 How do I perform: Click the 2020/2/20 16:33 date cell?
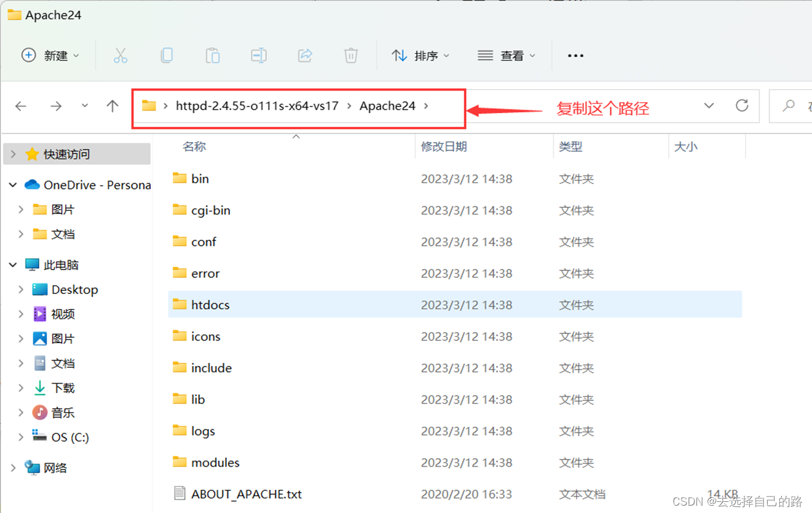tap(466, 494)
